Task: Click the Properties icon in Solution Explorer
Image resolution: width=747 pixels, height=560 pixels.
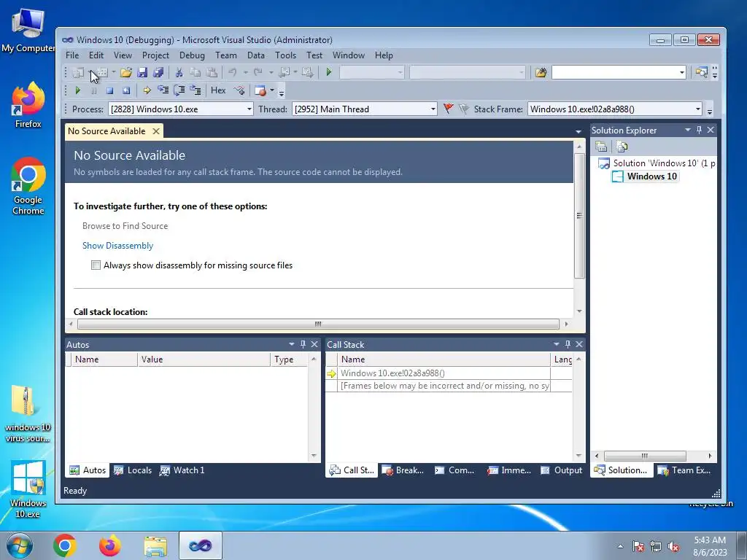Action: (601, 147)
